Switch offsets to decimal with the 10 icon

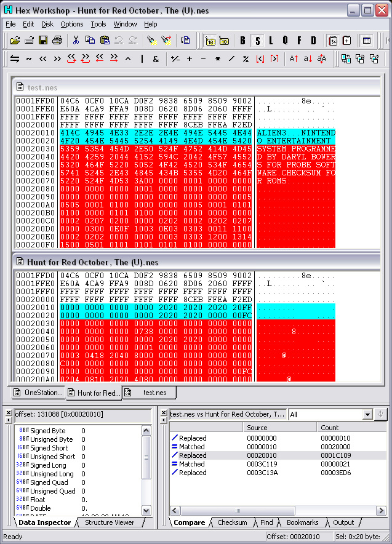(224, 41)
